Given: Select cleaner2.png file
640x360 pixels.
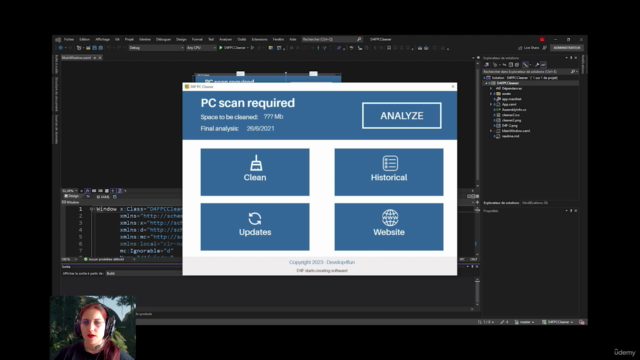Looking at the screenshot, I should point(511,120).
